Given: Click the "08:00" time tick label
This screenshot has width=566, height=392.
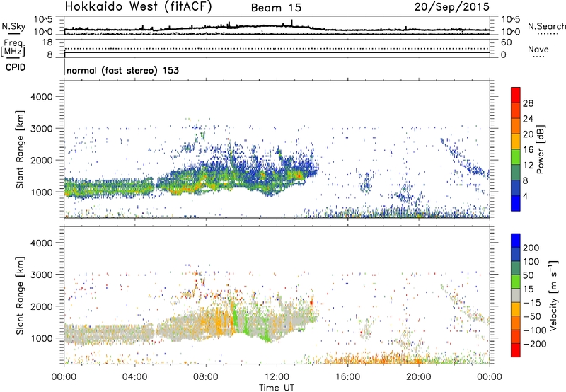Looking at the screenshot, I should (x=206, y=377).
